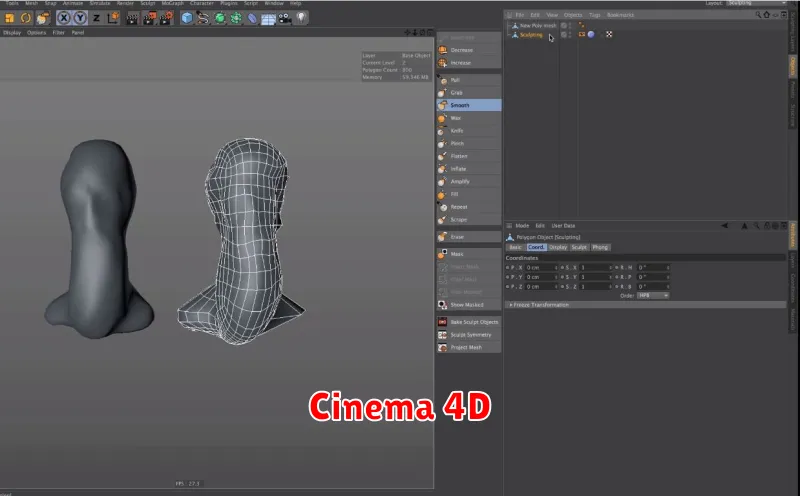Click Render View clapperboard icon
The width and height of the screenshot is (800, 496).
point(132,18)
